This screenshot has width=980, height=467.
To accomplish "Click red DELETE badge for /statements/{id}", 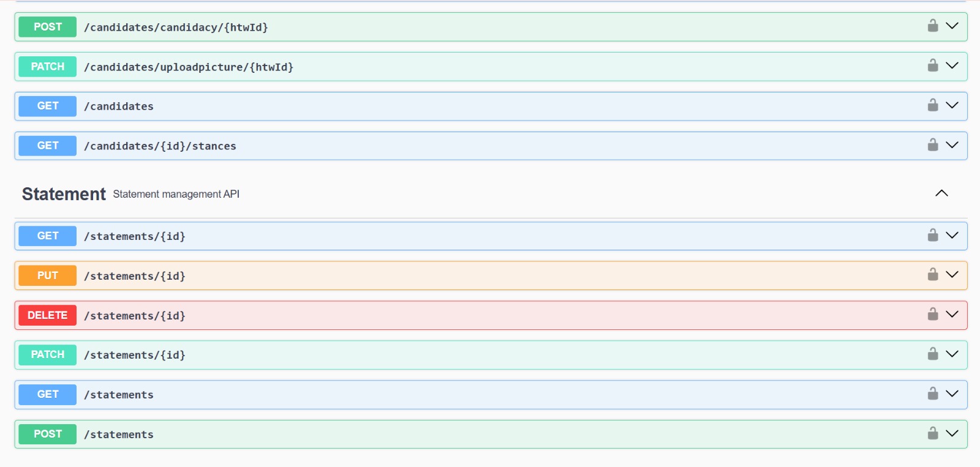I will (x=48, y=315).
